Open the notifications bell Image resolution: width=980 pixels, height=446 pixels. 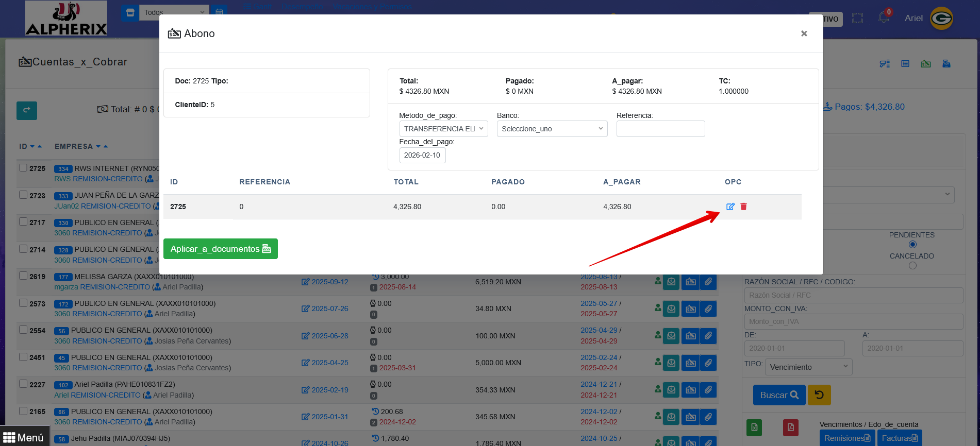pyautogui.click(x=884, y=18)
